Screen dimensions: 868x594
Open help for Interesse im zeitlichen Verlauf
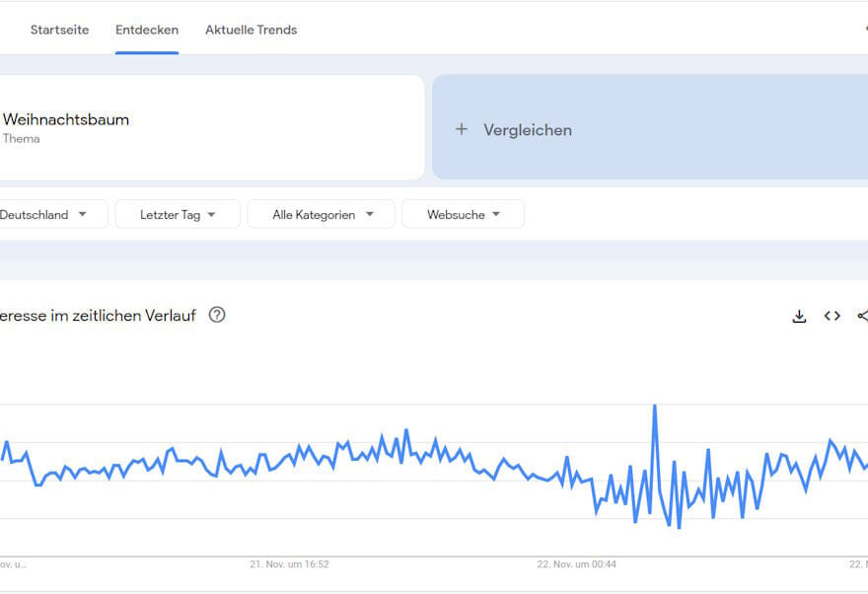click(217, 315)
